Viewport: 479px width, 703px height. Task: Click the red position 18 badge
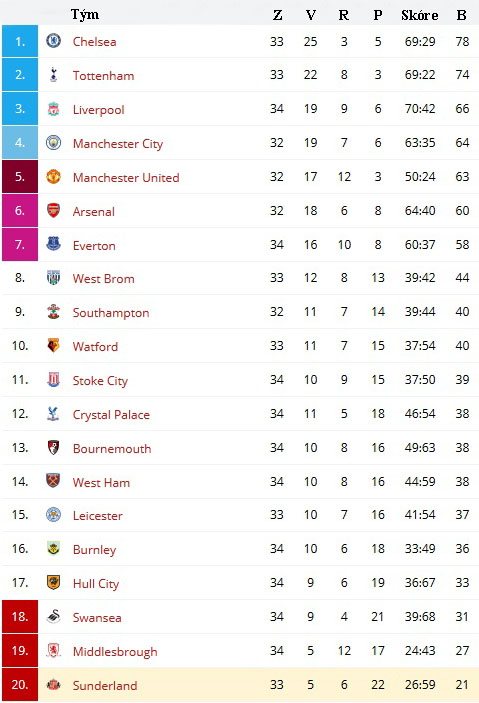20,616
